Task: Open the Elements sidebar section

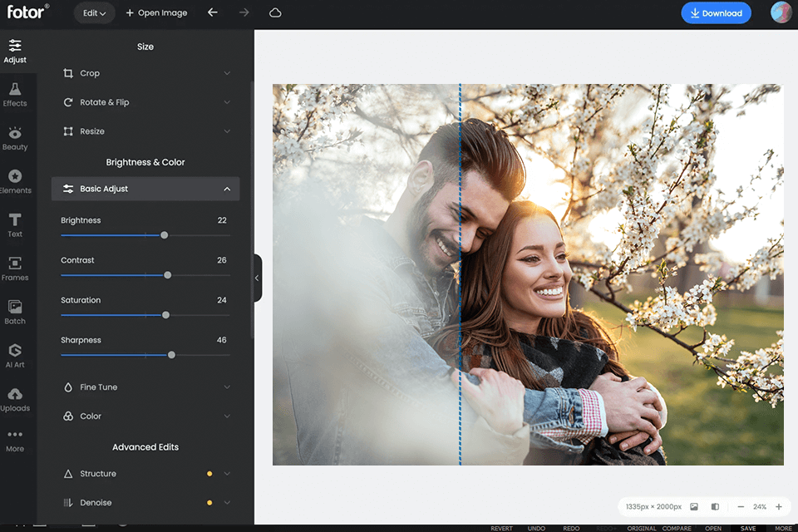Action: coord(15,181)
